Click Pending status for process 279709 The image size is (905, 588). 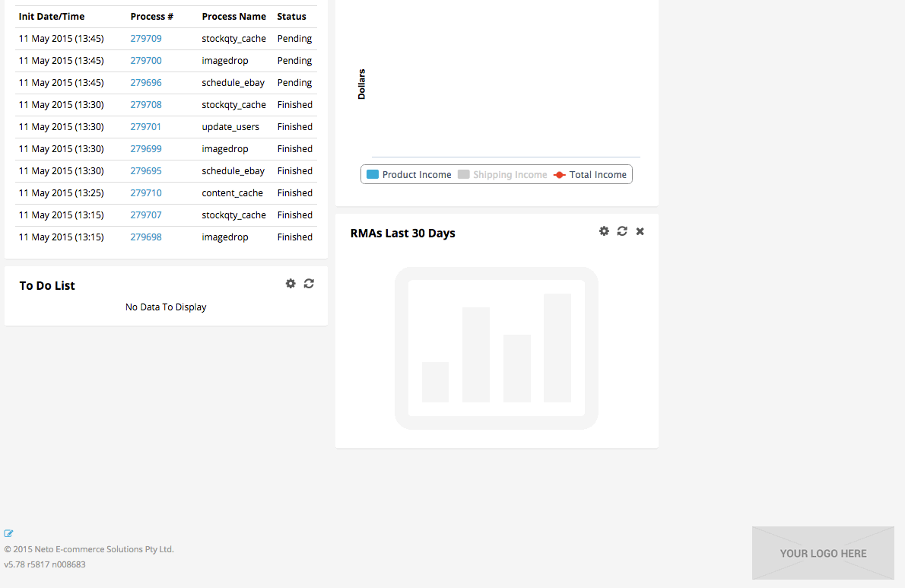(294, 39)
